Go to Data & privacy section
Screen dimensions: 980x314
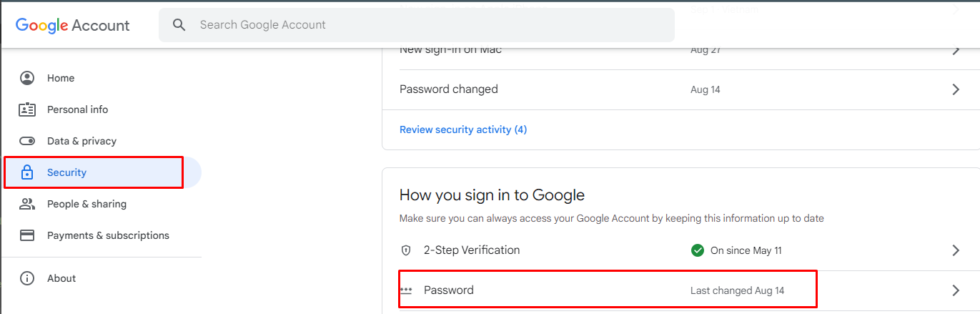(81, 141)
